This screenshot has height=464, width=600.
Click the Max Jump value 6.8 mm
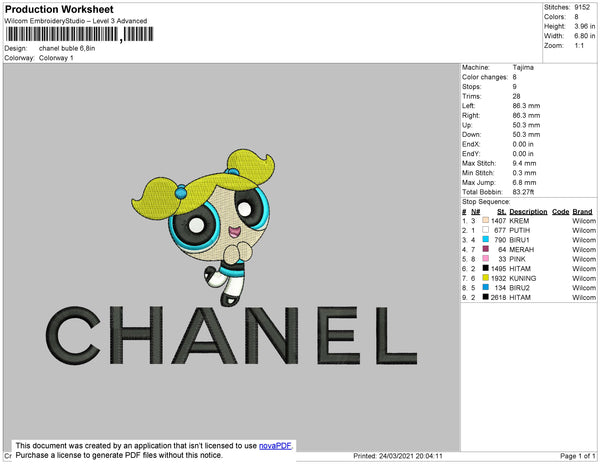click(x=524, y=182)
